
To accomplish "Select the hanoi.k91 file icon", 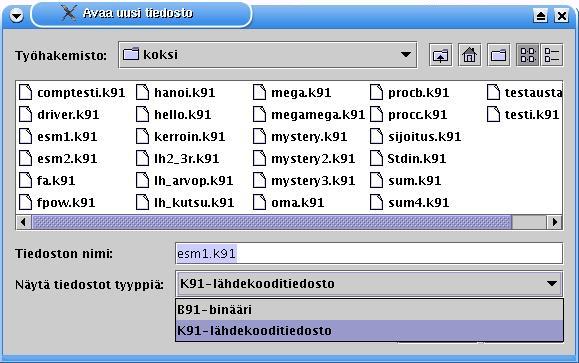I will pos(142,92).
